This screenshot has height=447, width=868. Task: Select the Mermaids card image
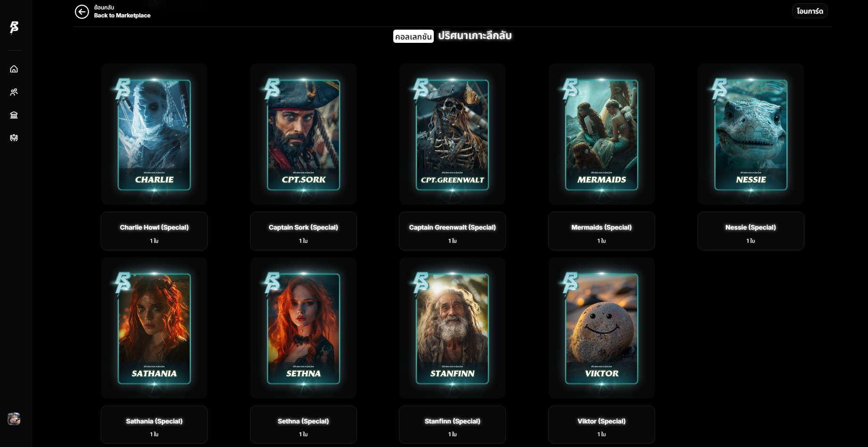pos(601,134)
